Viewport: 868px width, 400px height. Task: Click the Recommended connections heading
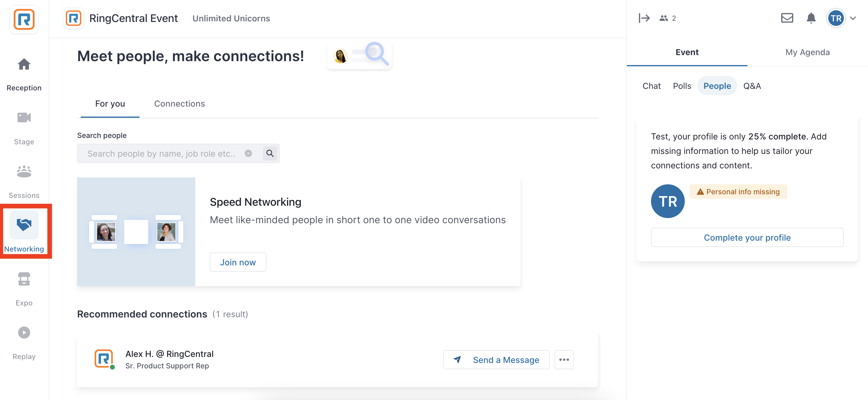click(142, 314)
